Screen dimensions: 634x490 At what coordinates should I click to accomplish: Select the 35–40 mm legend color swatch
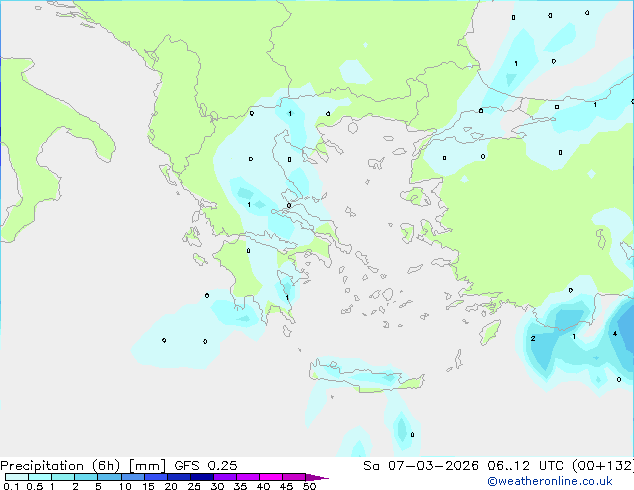tap(248, 477)
